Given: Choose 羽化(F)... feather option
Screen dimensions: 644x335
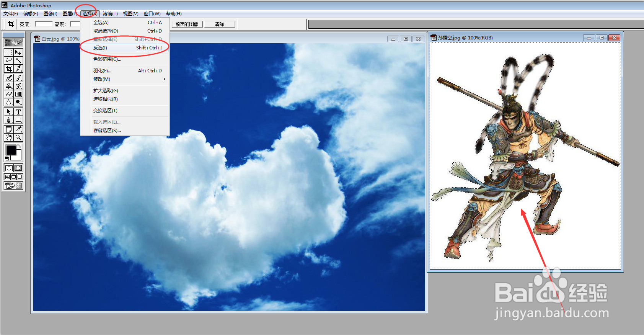Looking at the screenshot, I should pos(125,71).
